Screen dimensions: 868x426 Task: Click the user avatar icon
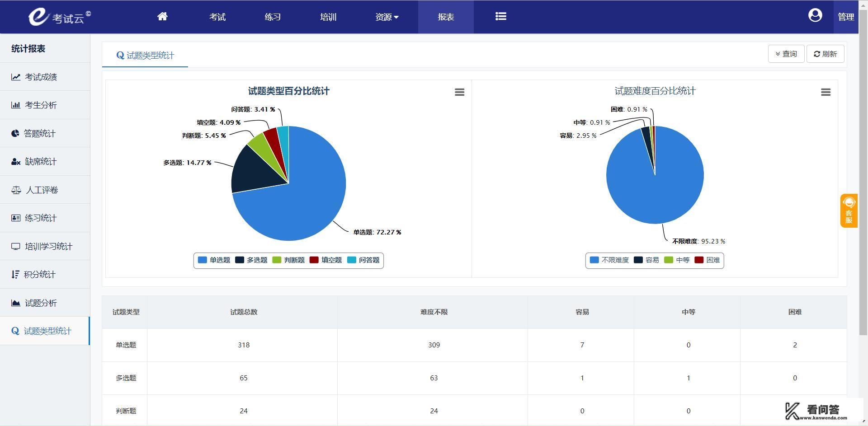(x=815, y=15)
